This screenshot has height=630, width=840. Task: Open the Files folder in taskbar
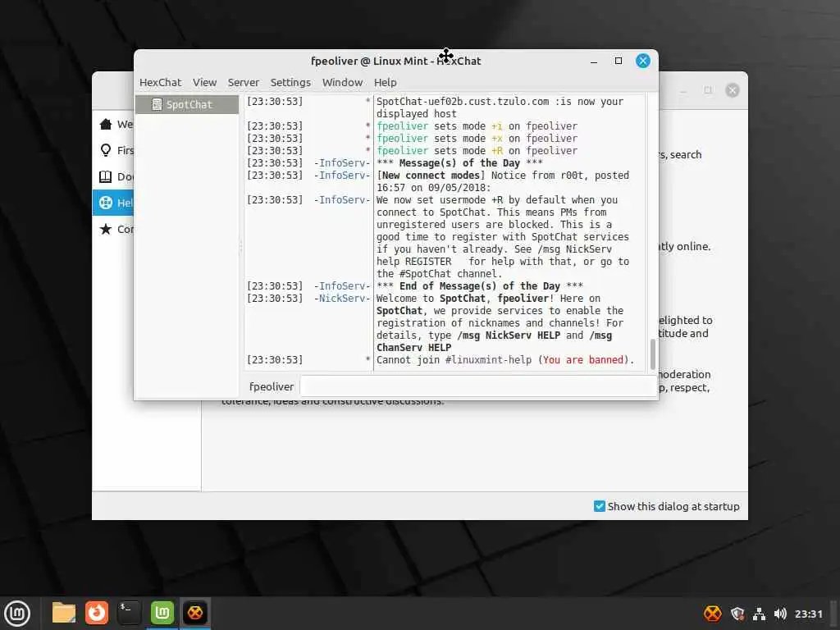point(64,614)
